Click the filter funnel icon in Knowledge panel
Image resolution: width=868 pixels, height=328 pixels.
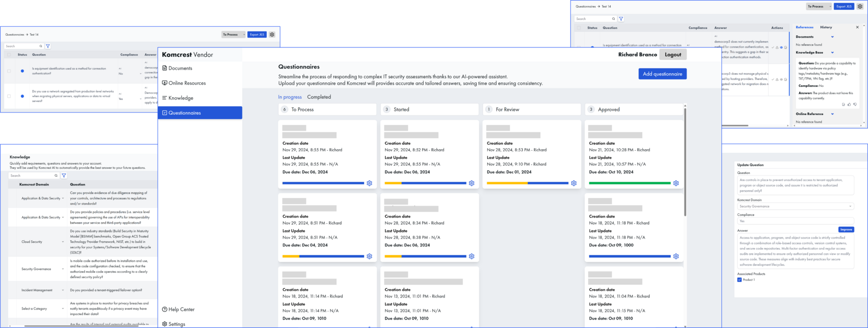pos(64,176)
